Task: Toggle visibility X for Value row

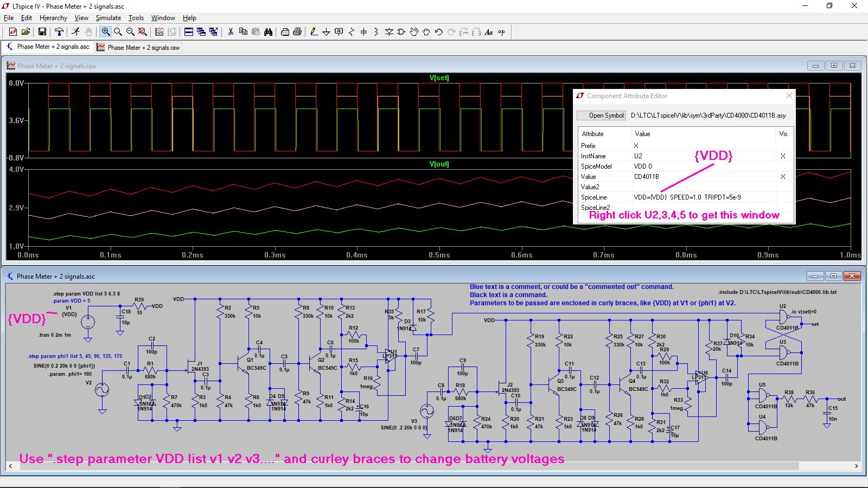Action: pos(783,177)
